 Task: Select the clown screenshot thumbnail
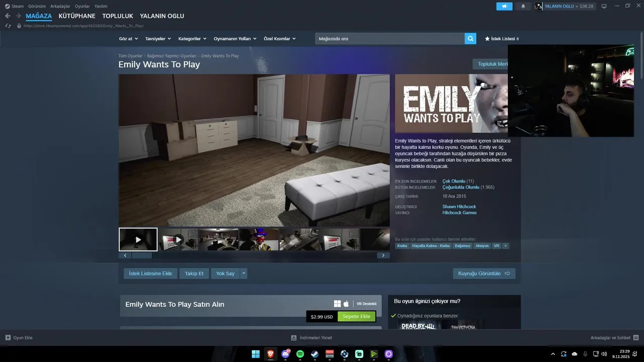pyautogui.click(x=259, y=239)
